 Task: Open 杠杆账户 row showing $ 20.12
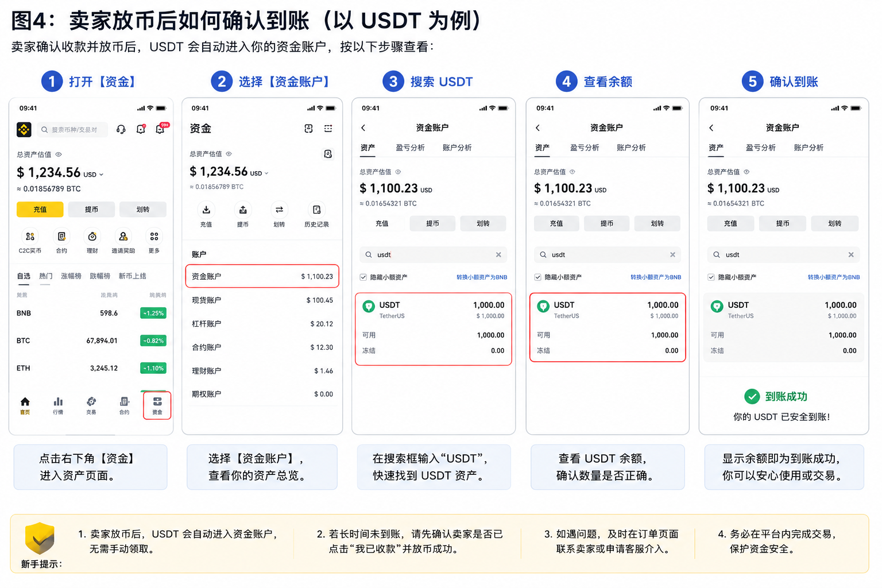(x=262, y=324)
